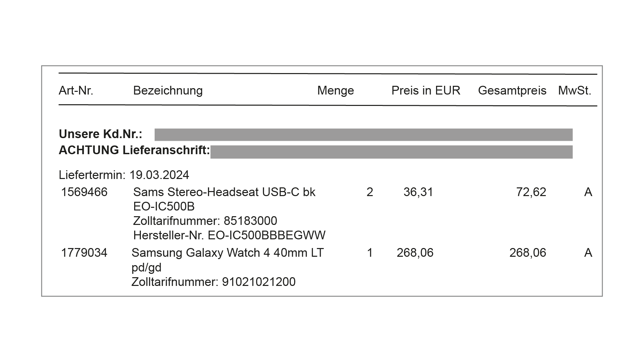Click the redacted delivery address field

391,152
